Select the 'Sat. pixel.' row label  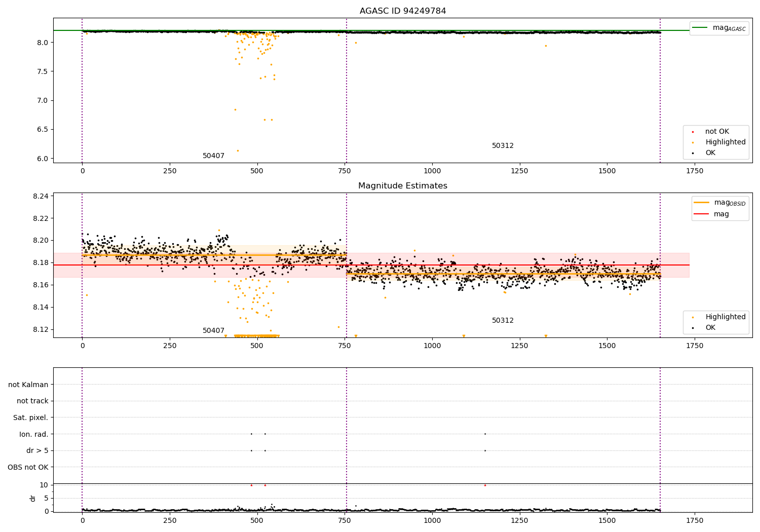30,418
